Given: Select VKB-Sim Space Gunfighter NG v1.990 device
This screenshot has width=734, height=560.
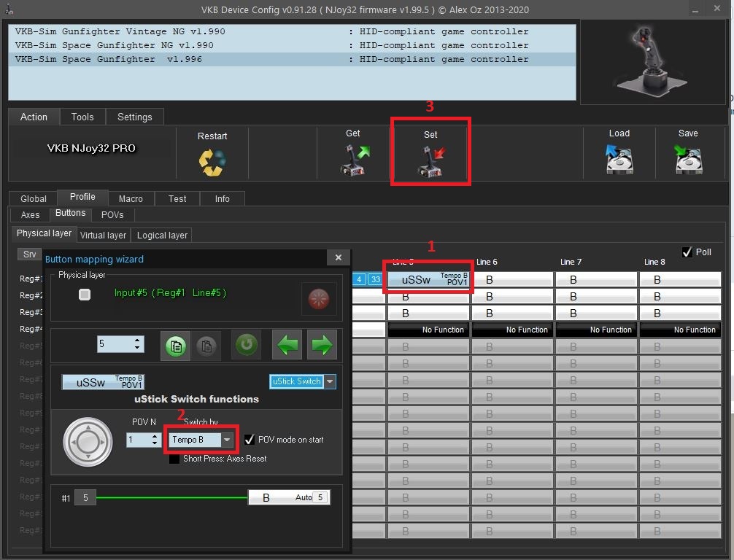Looking at the screenshot, I should (292, 45).
